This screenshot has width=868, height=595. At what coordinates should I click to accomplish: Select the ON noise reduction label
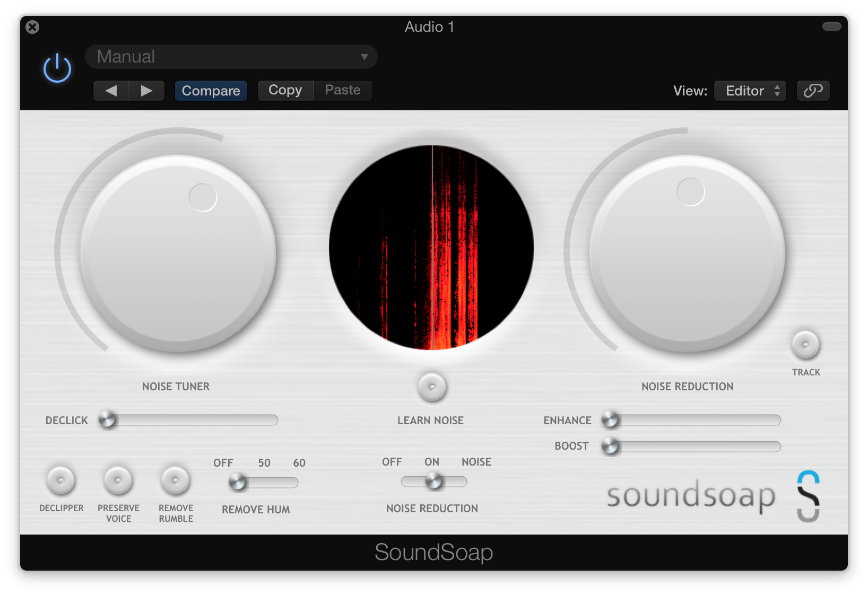pyautogui.click(x=432, y=462)
